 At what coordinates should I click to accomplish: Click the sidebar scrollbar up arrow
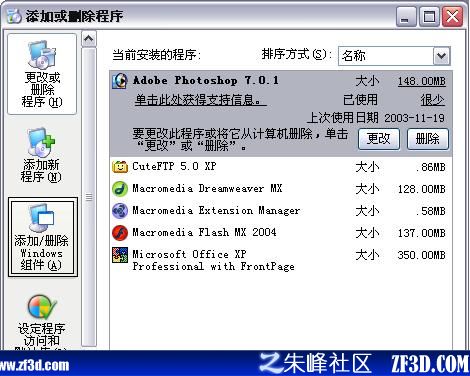click(x=89, y=39)
